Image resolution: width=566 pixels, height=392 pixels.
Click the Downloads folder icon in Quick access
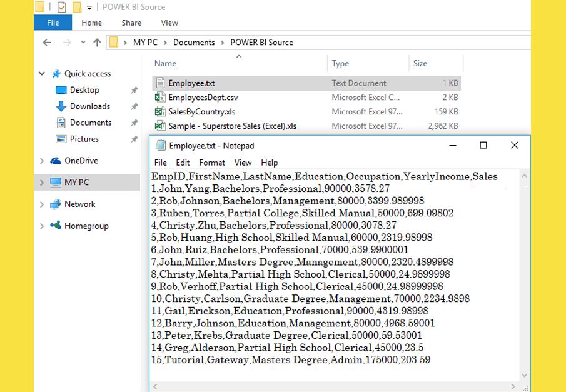[61, 106]
